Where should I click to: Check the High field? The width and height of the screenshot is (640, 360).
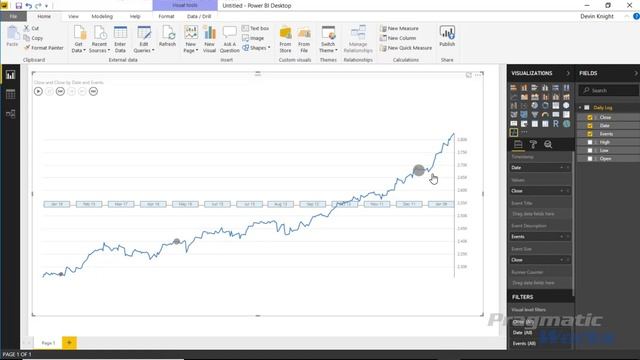pyautogui.click(x=590, y=142)
